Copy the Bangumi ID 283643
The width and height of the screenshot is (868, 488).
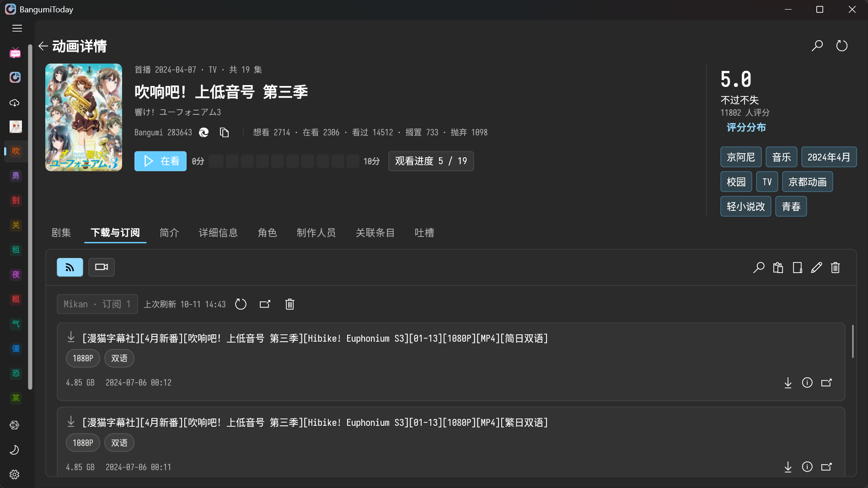224,133
